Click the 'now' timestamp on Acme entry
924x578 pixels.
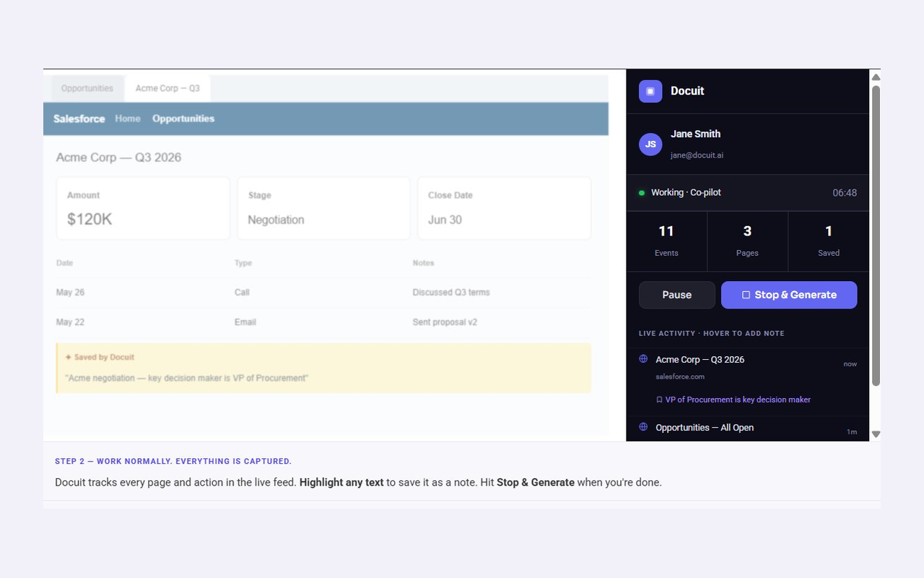850,364
